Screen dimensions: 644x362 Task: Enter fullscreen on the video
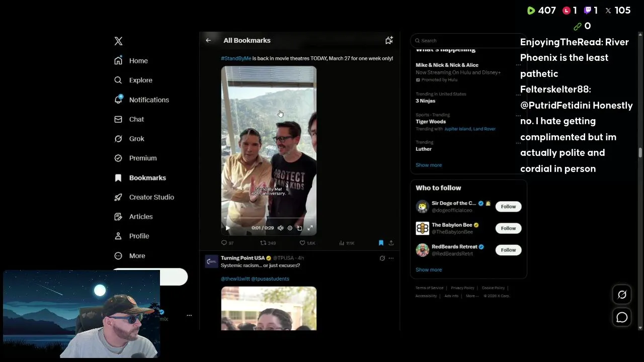(310, 228)
